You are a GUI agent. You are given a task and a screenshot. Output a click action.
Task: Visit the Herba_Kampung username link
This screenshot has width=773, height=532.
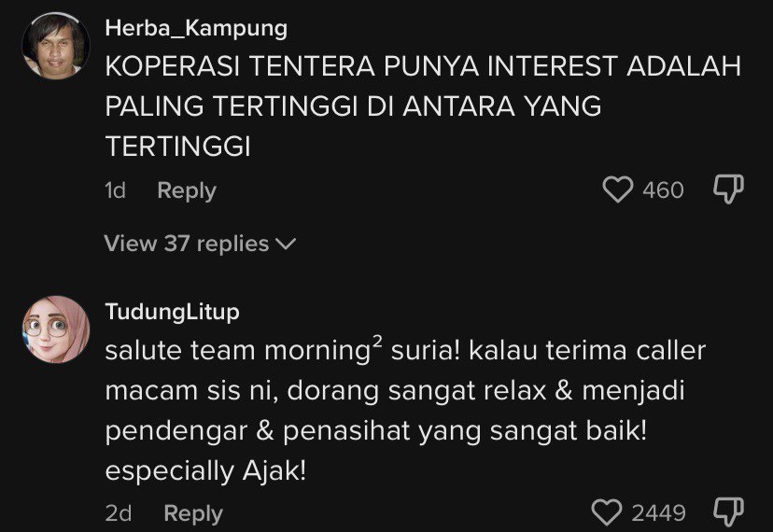(195, 29)
